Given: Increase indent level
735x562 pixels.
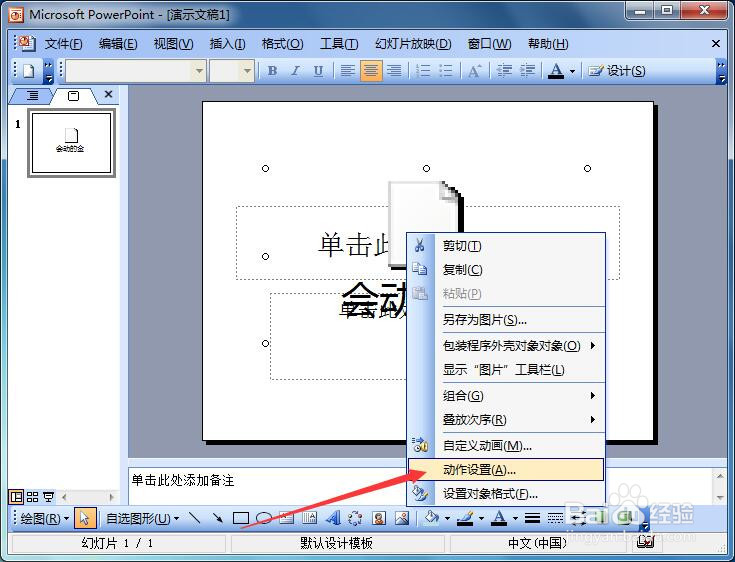Looking at the screenshot, I should [527, 71].
